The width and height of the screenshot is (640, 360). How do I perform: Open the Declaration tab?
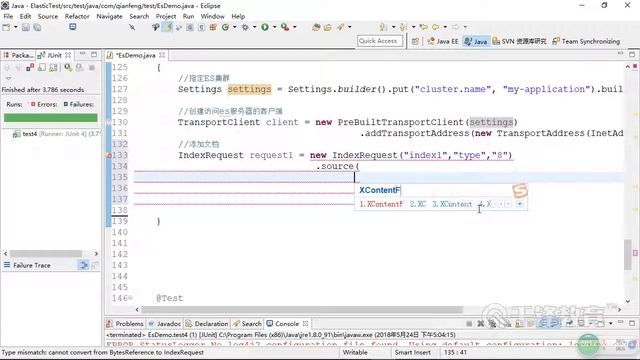pyautogui.click(x=207, y=324)
